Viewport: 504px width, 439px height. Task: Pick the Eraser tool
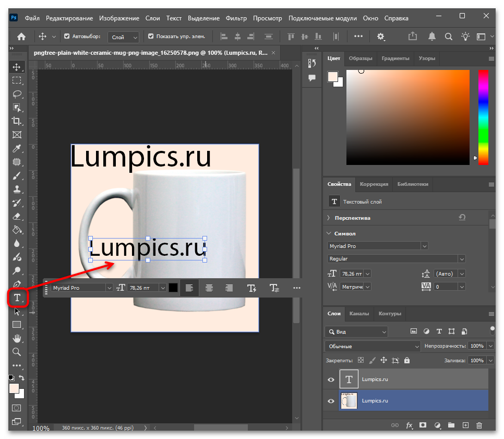[17, 217]
